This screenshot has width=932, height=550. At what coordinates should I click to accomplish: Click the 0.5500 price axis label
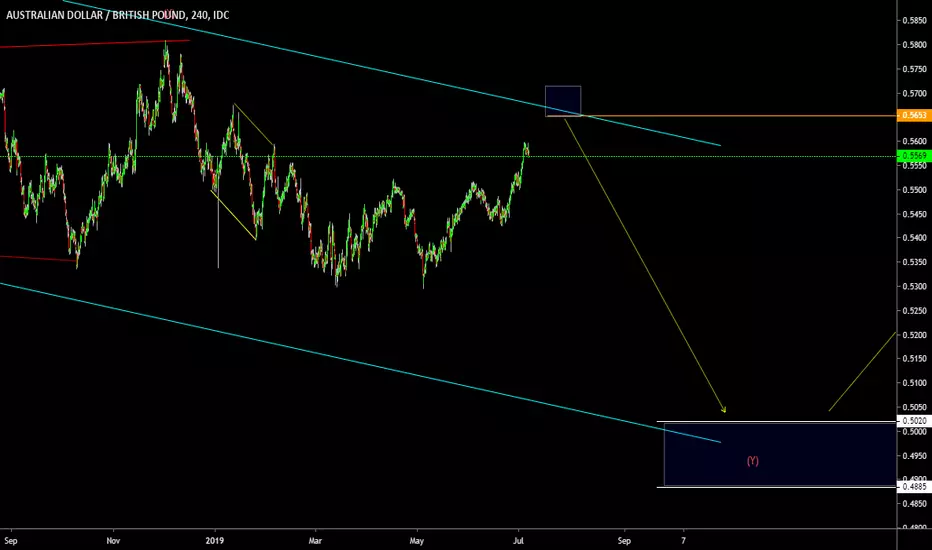coord(914,190)
